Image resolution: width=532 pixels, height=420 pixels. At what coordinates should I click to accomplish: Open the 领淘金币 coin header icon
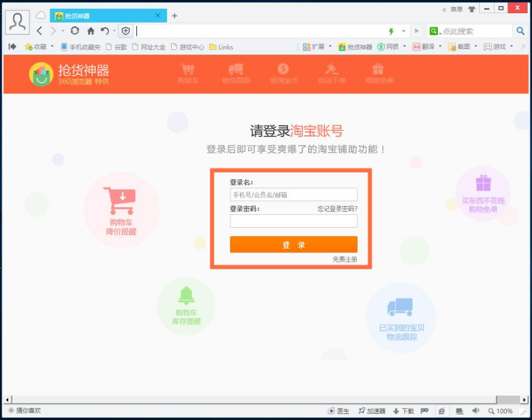(x=284, y=74)
